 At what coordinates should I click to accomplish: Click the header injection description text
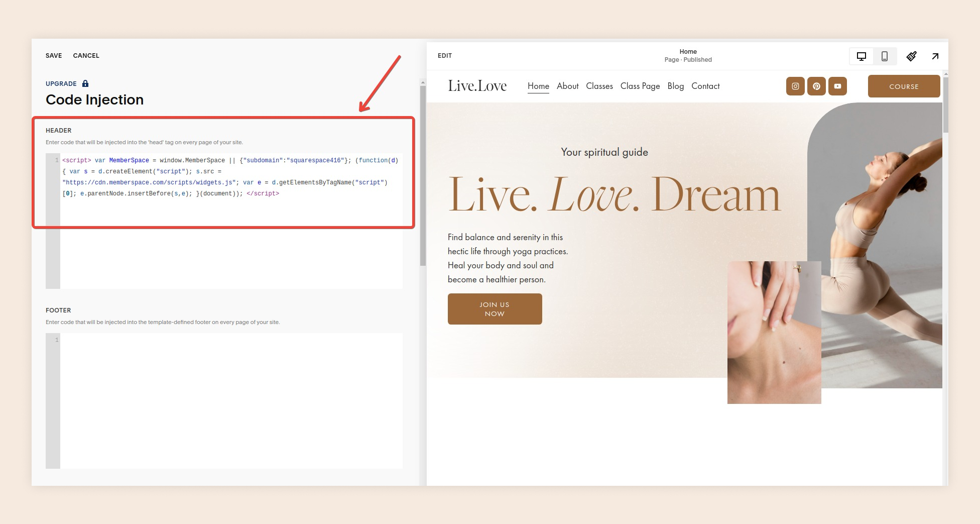pyautogui.click(x=144, y=143)
